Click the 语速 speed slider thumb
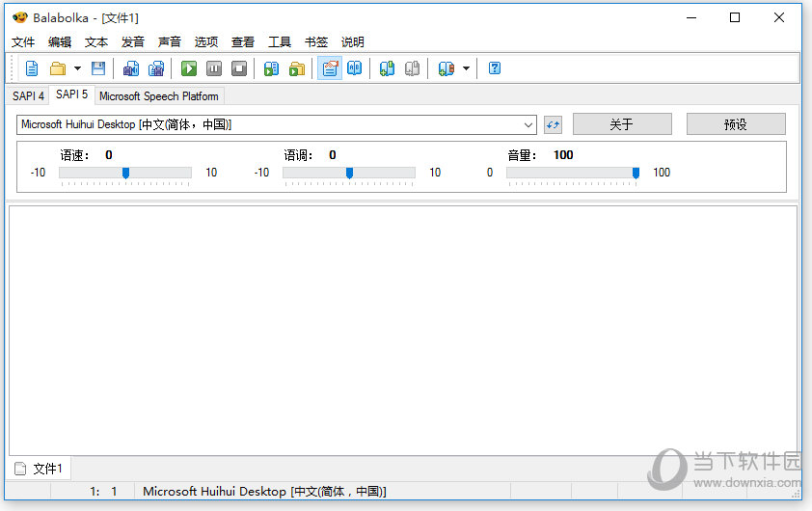The image size is (812, 511). (125, 173)
